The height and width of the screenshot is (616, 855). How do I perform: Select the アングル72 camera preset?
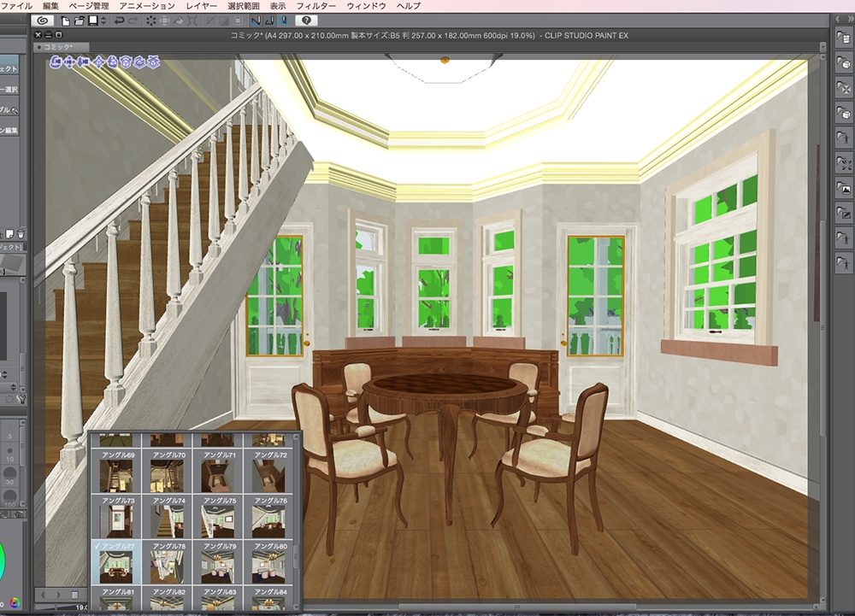(x=268, y=472)
